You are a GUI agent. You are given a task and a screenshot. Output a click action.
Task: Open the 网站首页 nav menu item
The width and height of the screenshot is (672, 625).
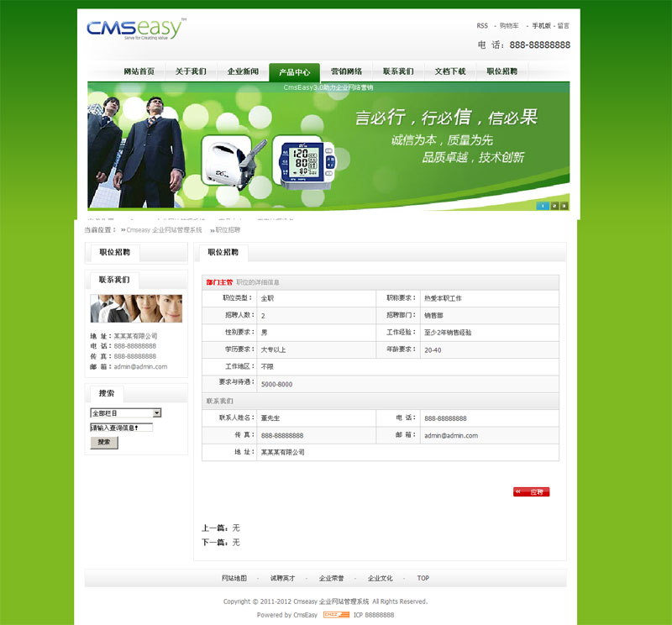[x=139, y=71]
